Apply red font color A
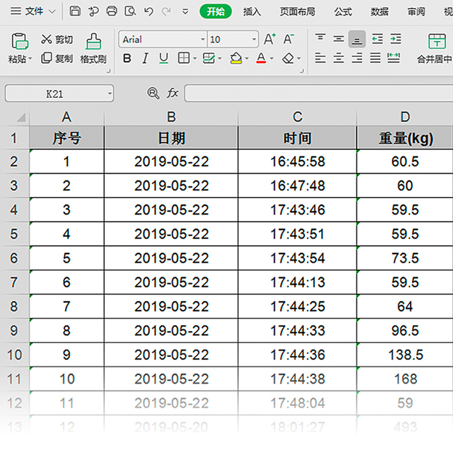 coord(261,58)
